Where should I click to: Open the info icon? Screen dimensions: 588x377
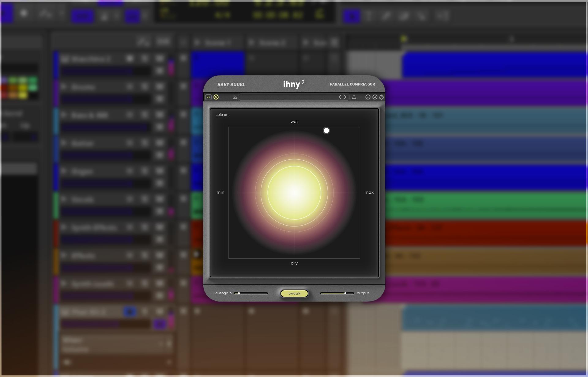(x=368, y=97)
